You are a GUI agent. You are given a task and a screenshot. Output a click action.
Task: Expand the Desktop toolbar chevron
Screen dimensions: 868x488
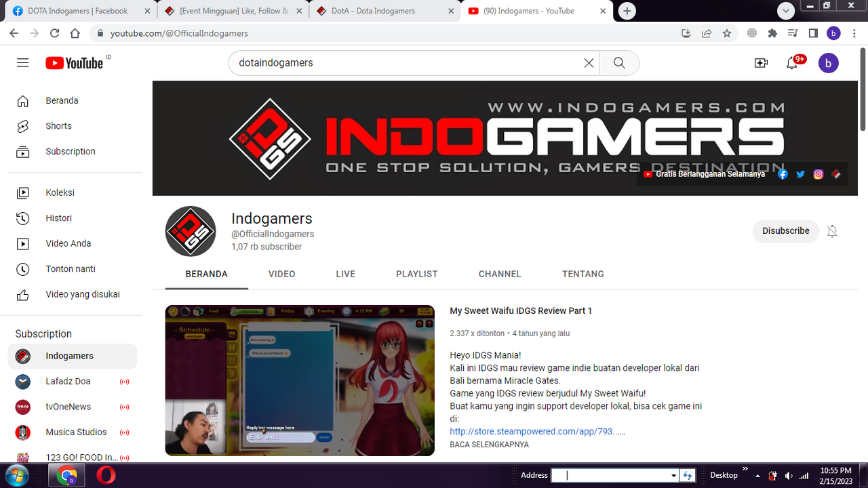(x=745, y=469)
